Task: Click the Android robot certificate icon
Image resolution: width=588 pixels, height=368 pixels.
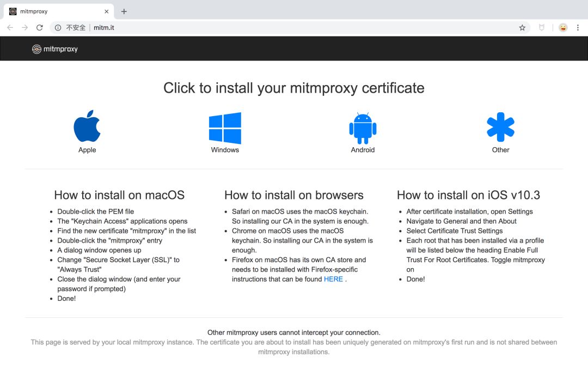Action: 363,128
